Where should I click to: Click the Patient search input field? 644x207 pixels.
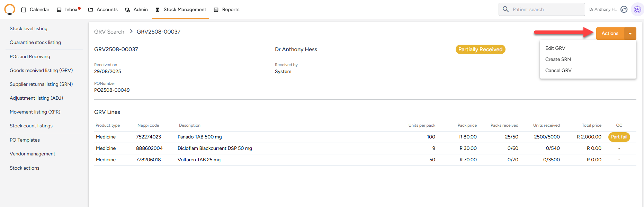pyautogui.click(x=542, y=9)
